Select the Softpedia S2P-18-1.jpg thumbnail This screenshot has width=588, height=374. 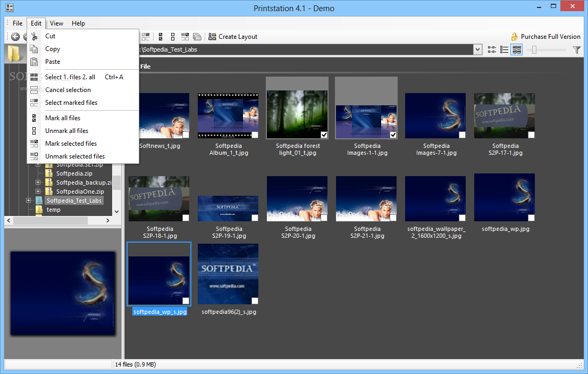coord(159,199)
